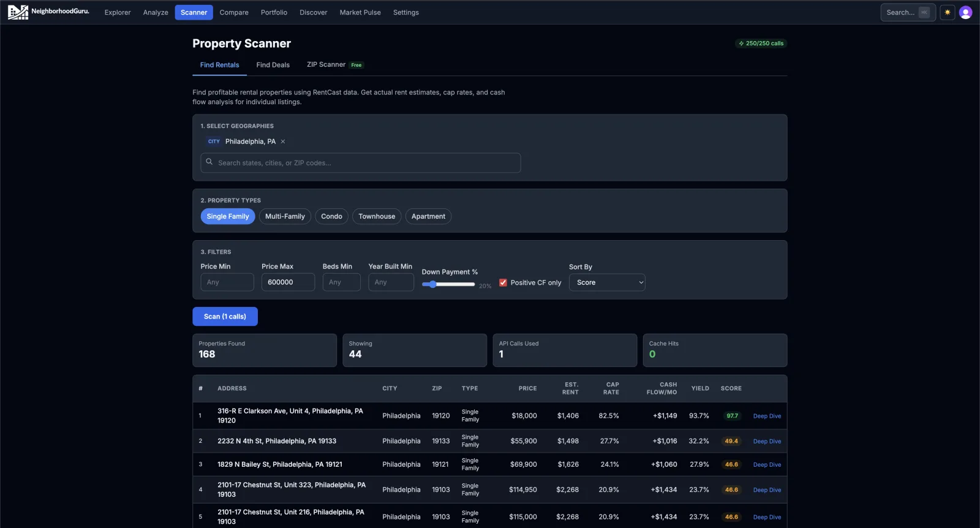Click the 32.2% yield cell

coord(699,441)
